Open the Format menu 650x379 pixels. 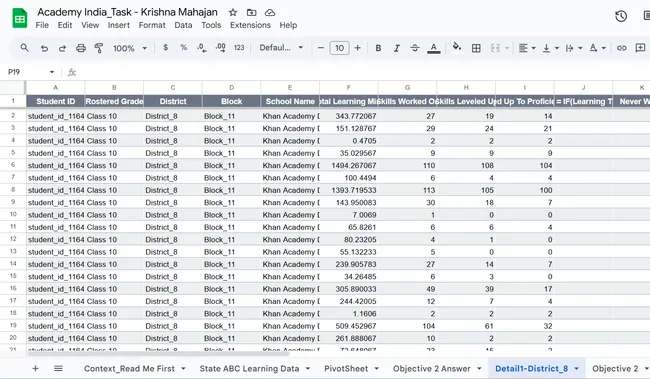tap(152, 25)
